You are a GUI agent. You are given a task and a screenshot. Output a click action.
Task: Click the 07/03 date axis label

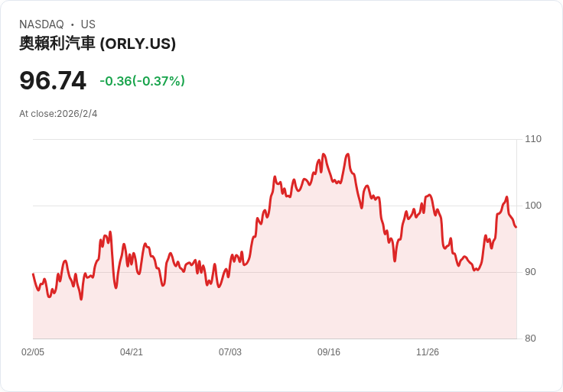[x=230, y=352]
